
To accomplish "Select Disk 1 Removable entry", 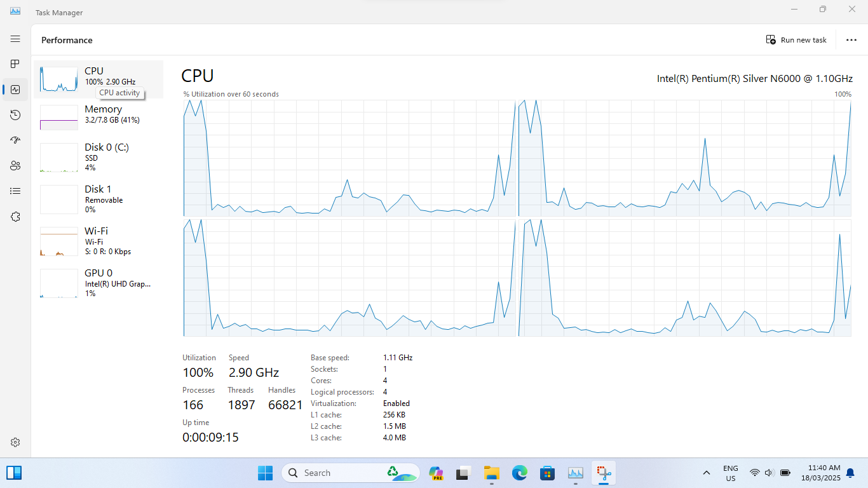I will (x=98, y=199).
